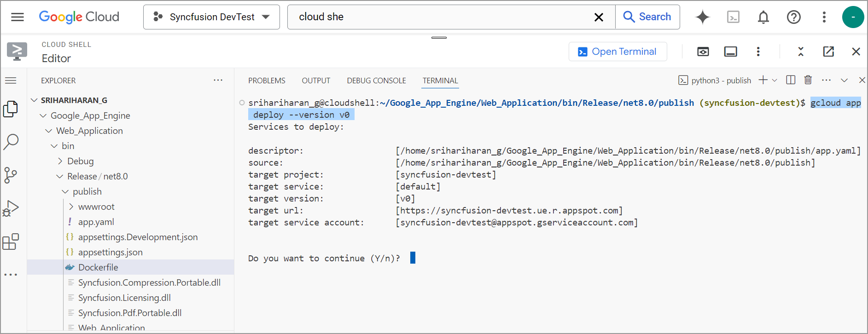Screen dimensions: 868x334
Task: Open the Gemini AI assistant sparkle icon
Action: 703,17
